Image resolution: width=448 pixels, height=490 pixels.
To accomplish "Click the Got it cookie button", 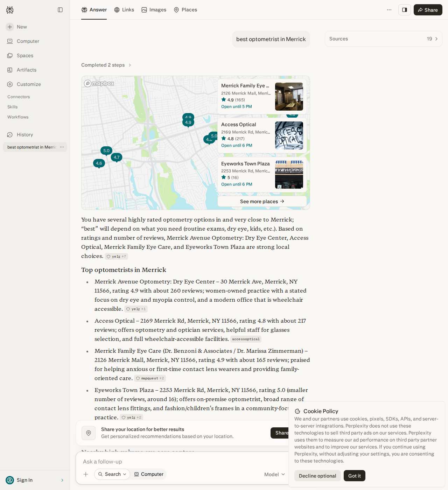I will tap(355, 476).
